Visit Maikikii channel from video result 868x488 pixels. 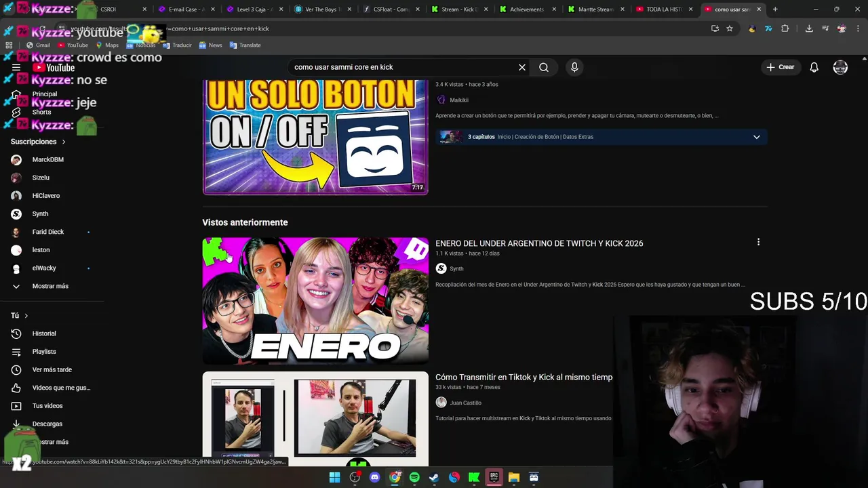pyautogui.click(x=459, y=100)
